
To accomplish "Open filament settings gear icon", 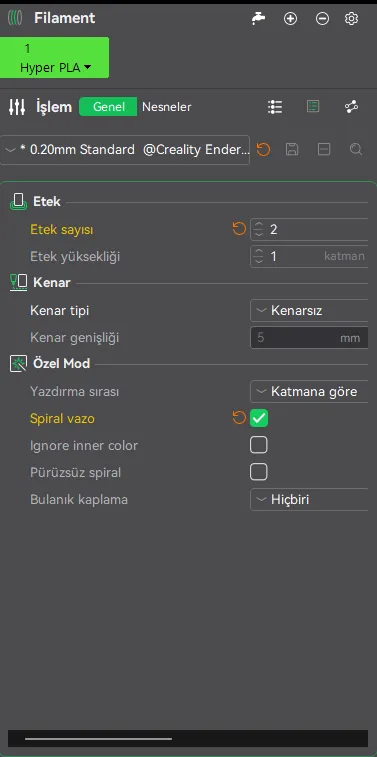I will (x=351, y=19).
